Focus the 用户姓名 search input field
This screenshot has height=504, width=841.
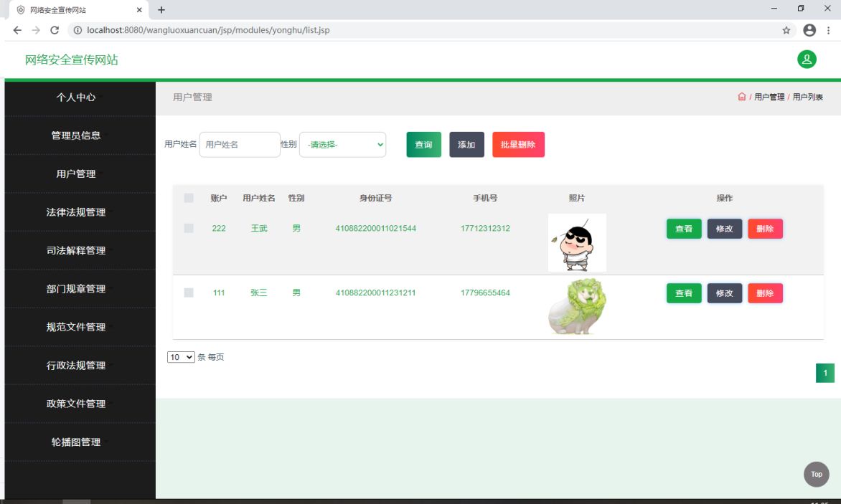point(240,145)
